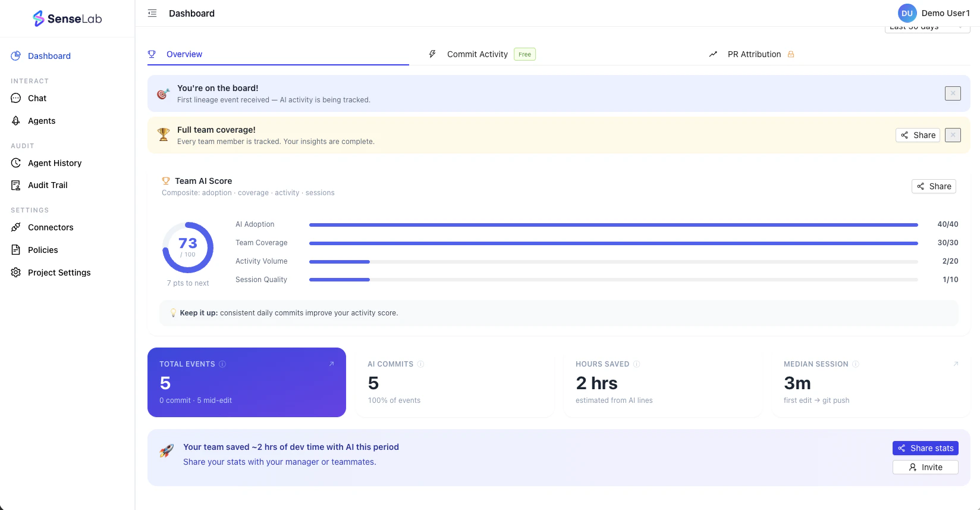The width and height of the screenshot is (980, 510).
Task: Click the Audit Trail document icon
Action: click(16, 185)
